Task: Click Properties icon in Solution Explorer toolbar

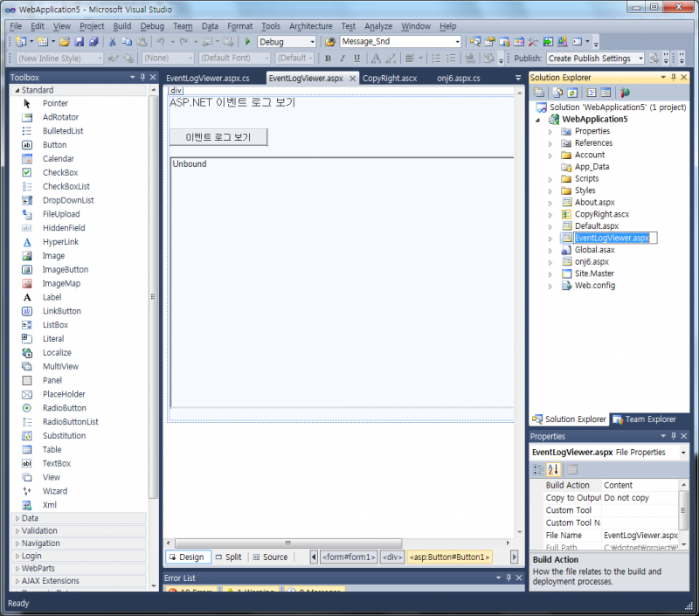Action: click(x=539, y=93)
